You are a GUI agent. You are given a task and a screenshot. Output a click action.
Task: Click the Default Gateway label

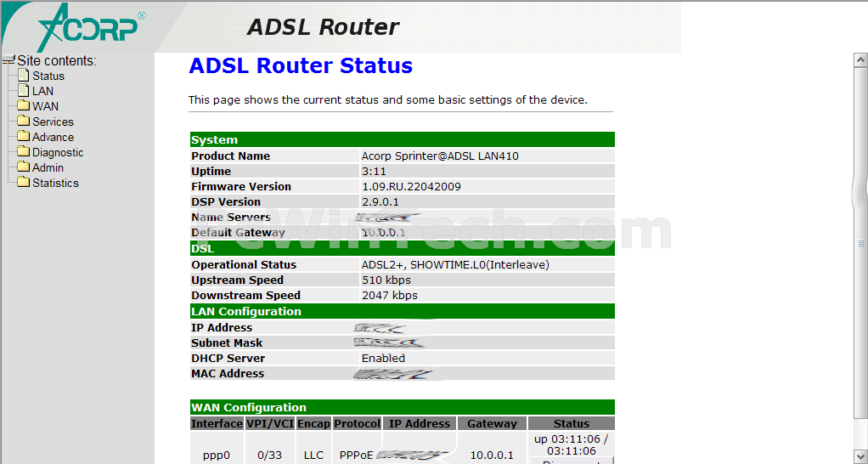[238, 233]
